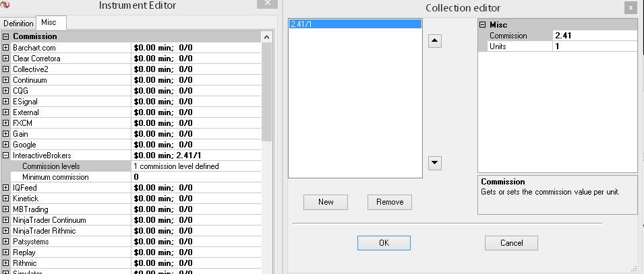Expand the Replay commission row
The image size is (644, 274).
click(x=6, y=252)
